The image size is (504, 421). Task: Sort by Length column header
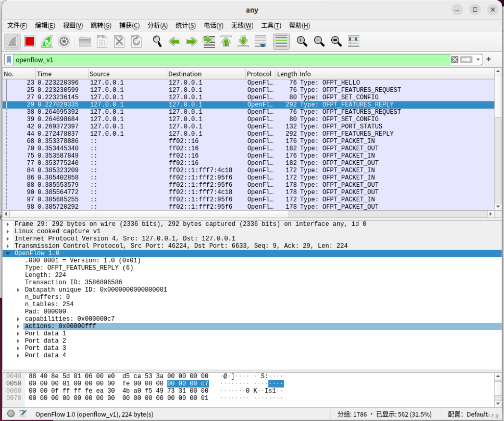287,74
